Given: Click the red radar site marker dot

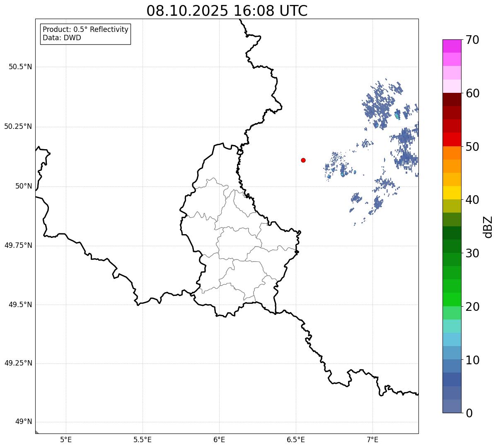Looking at the screenshot, I should pos(303,160).
